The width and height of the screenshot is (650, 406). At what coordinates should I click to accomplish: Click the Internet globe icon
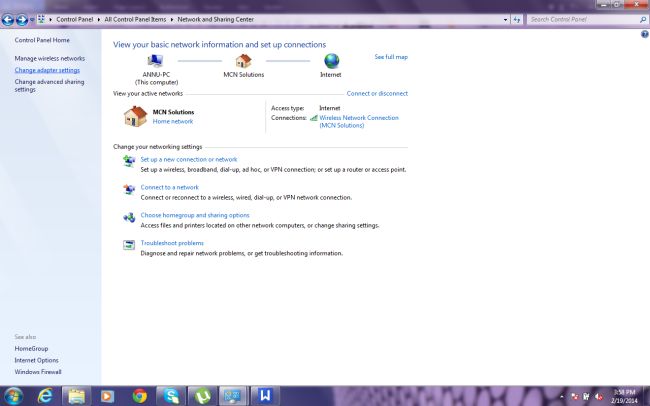[x=331, y=61]
